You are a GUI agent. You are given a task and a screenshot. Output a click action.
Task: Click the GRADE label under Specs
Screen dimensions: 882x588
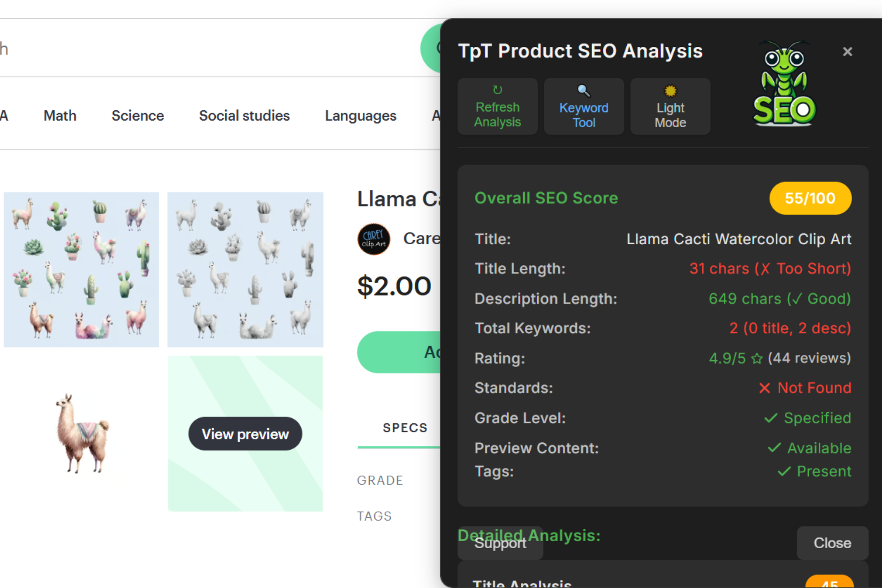(380, 480)
